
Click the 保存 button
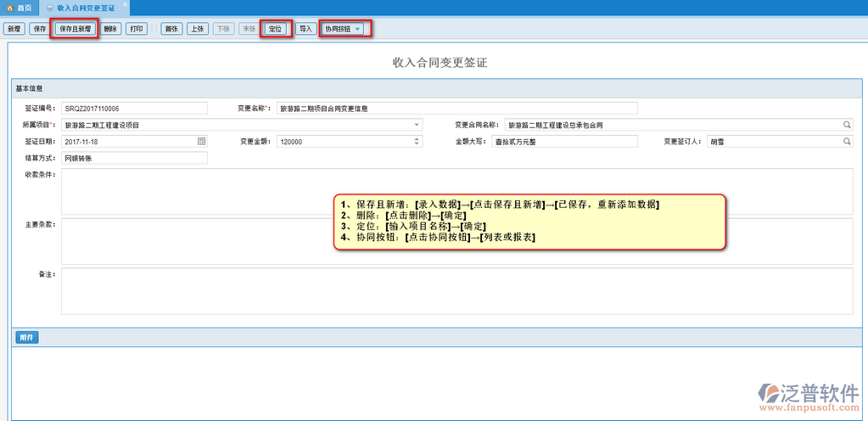pos(39,29)
